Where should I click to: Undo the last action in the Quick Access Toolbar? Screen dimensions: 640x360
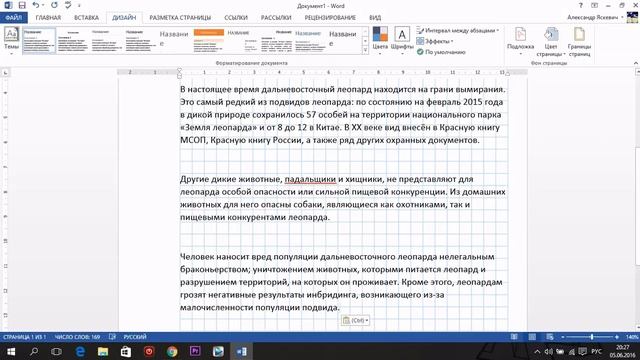pos(36,5)
